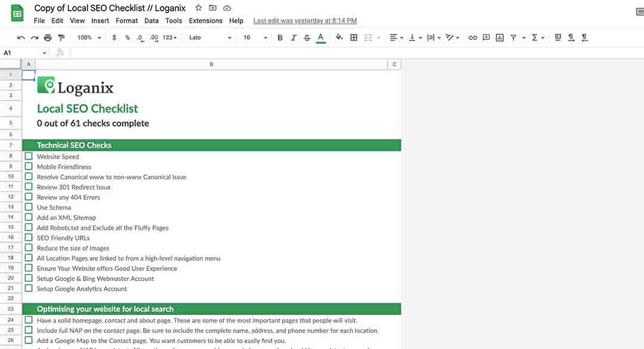
Task: Check the Website Speed checkbox
Action: click(29, 156)
